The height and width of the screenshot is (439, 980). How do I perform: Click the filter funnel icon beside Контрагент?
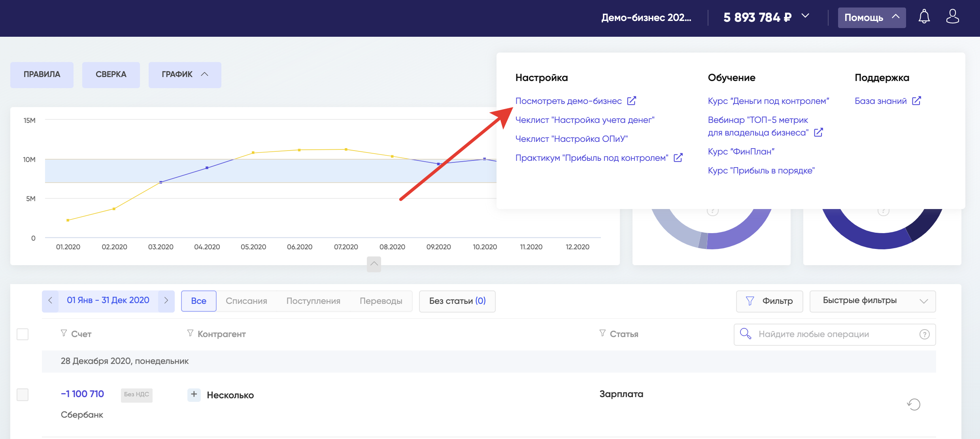[190, 333]
